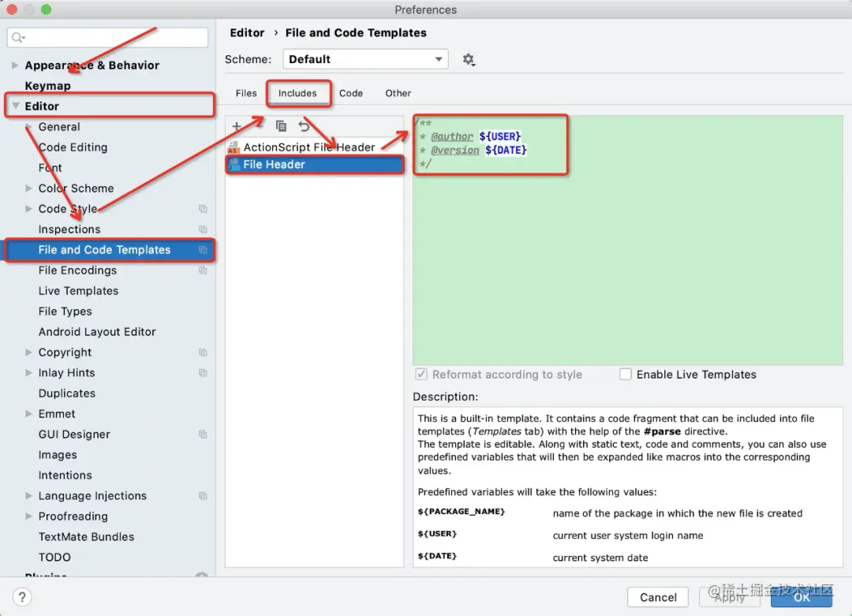This screenshot has width=852, height=616.
Task: Click project-level icon beside Inlay Hints
Action: [203, 372]
